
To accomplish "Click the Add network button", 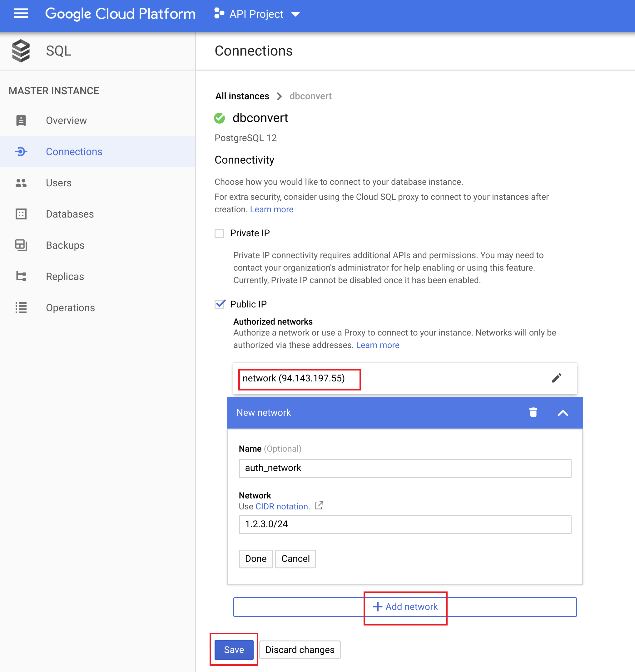I will click(x=405, y=607).
